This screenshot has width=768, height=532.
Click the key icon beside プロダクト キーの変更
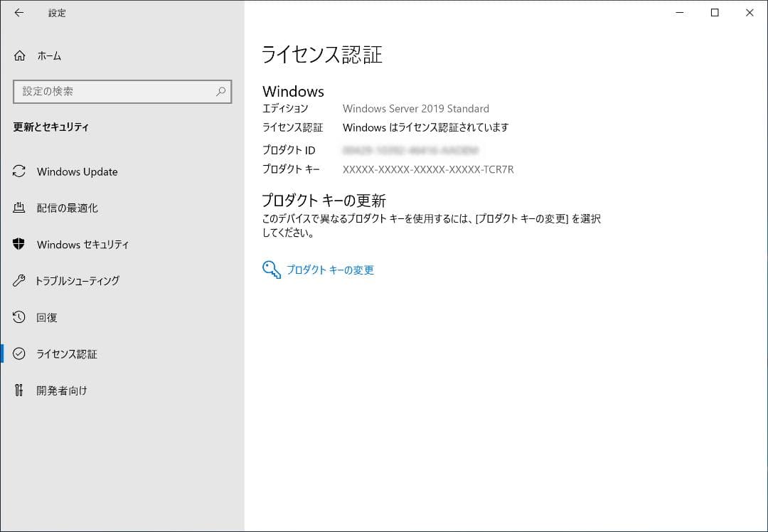(x=270, y=270)
